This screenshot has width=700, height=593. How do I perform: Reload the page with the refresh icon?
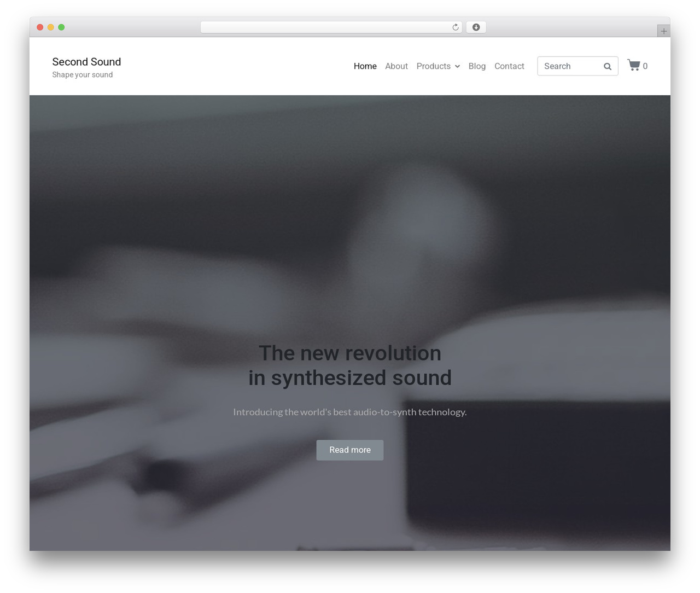[455, 27]
